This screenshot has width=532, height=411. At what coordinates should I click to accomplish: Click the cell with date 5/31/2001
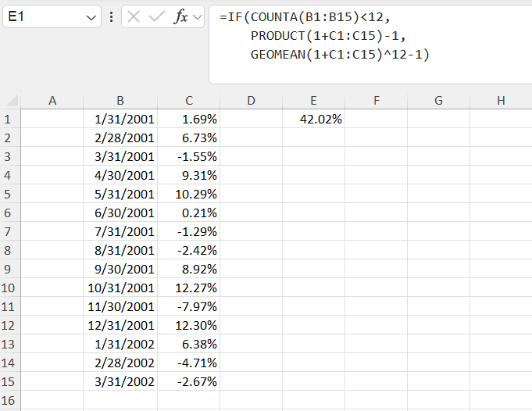tap(120, 194)
